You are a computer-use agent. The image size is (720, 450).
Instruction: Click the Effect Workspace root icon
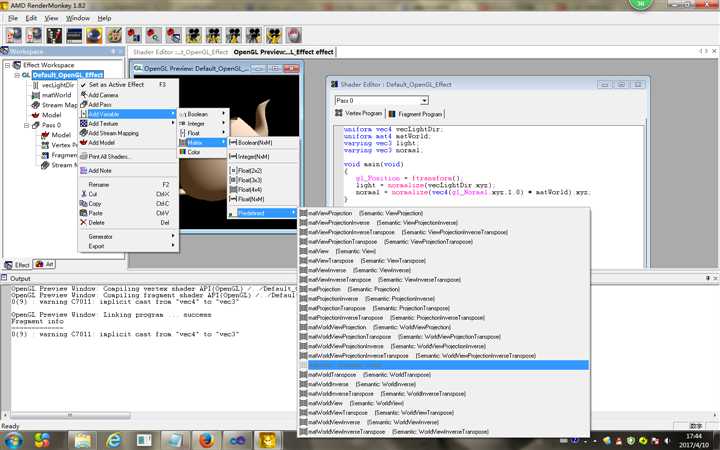coord(17,65)
